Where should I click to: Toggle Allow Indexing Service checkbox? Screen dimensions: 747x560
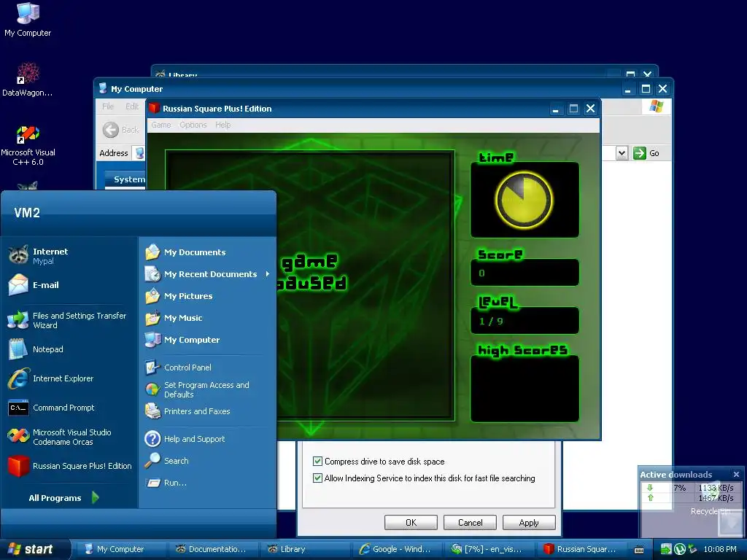pyautogui.click(x=317, y=478)
